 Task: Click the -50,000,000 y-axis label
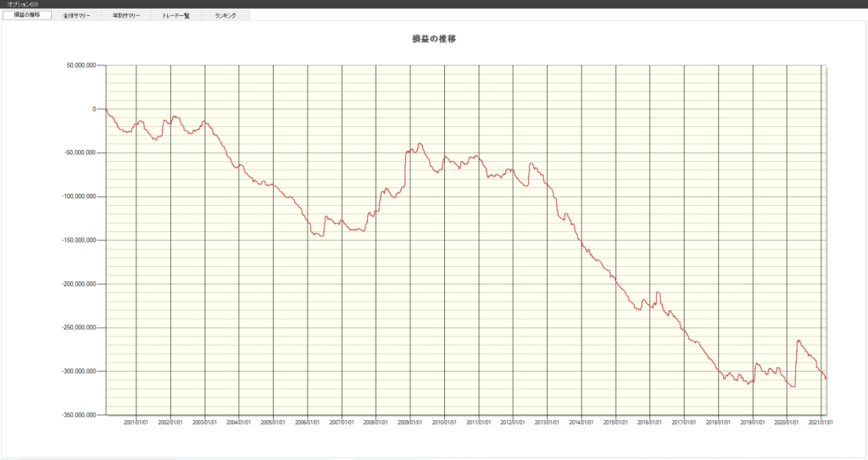point(81,152)
